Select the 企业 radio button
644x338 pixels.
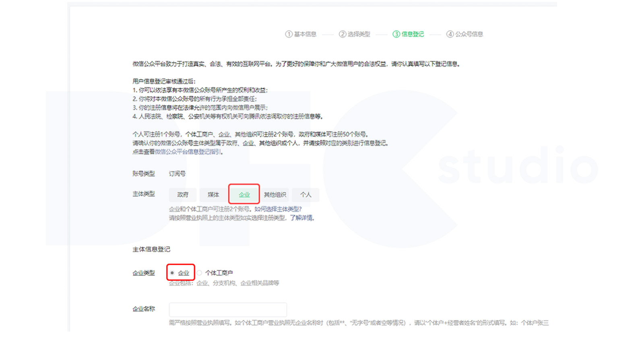(x=172, y=273)
